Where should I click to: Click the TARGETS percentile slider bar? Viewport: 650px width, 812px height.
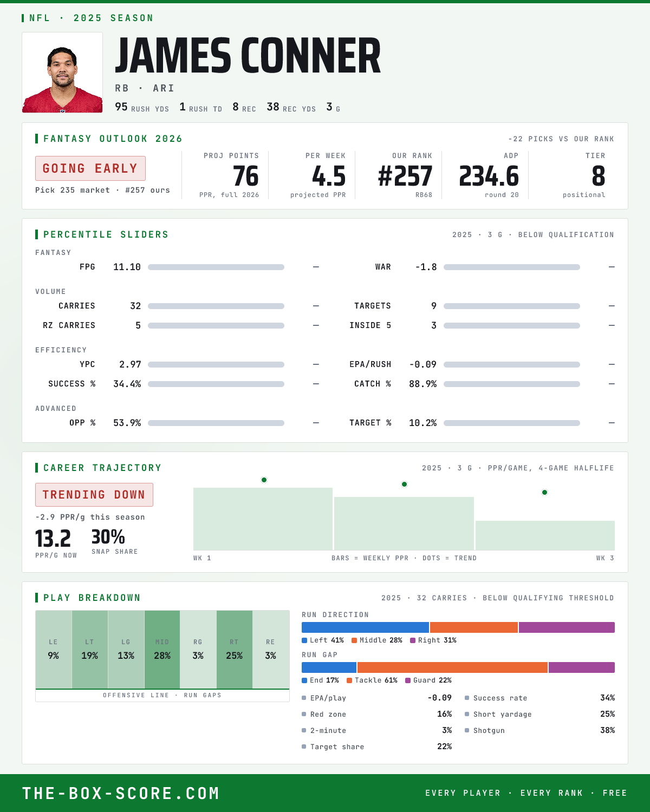coord(512,306)
